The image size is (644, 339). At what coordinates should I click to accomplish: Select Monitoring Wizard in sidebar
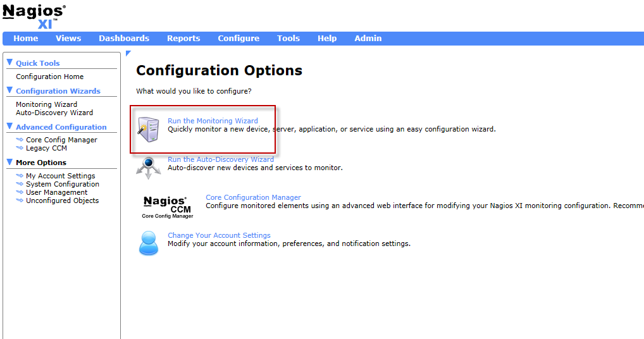coord(46,104)
